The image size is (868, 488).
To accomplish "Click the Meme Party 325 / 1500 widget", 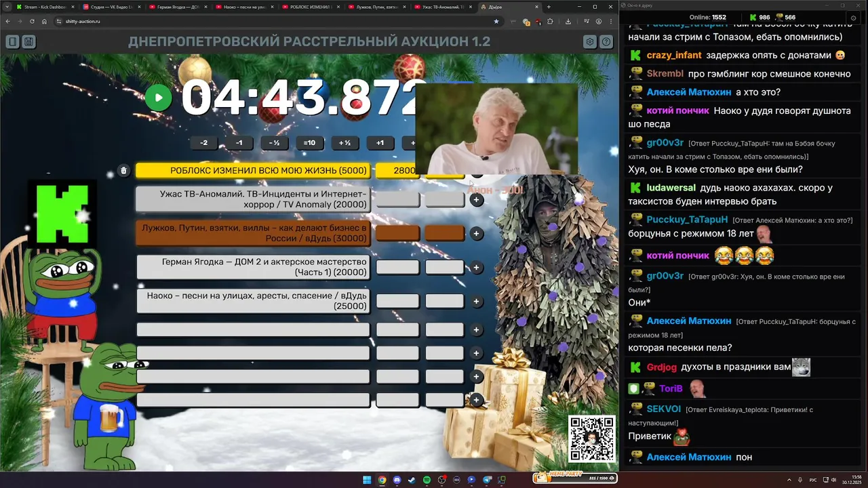I will click(x=574, y=477).
